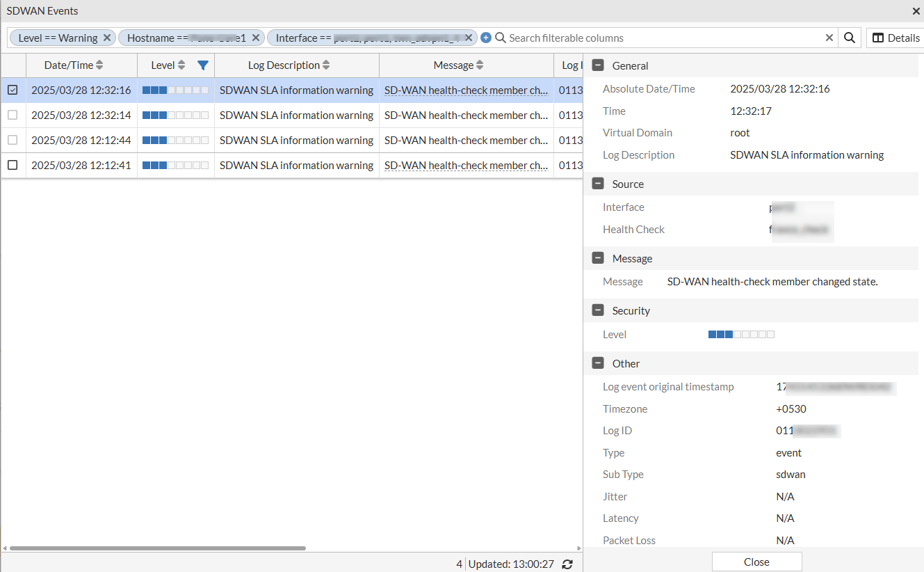Sort by the Level column

click(x=181, y=65)
